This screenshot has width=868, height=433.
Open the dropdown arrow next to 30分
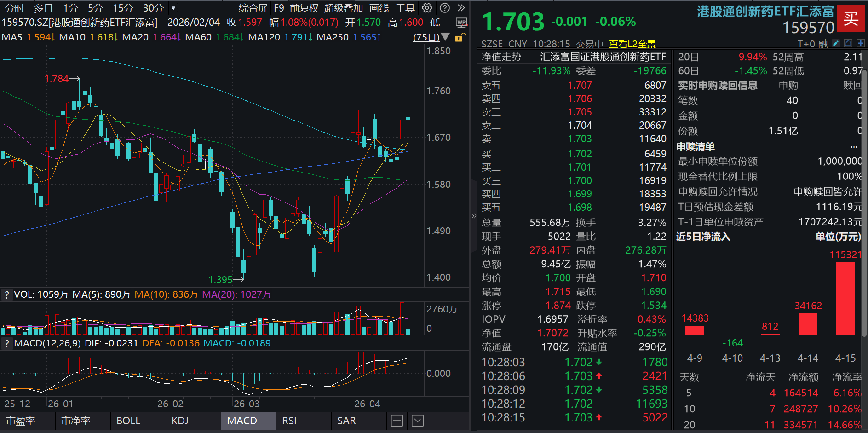click(173, 8)
